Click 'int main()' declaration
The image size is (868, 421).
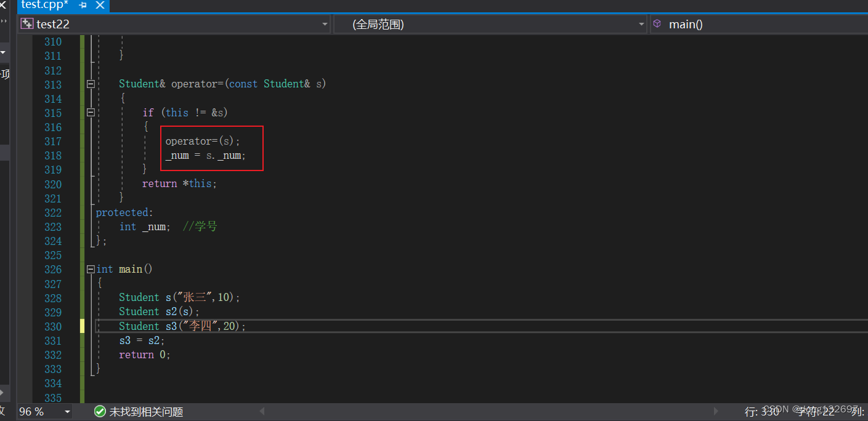pos(124,269)
